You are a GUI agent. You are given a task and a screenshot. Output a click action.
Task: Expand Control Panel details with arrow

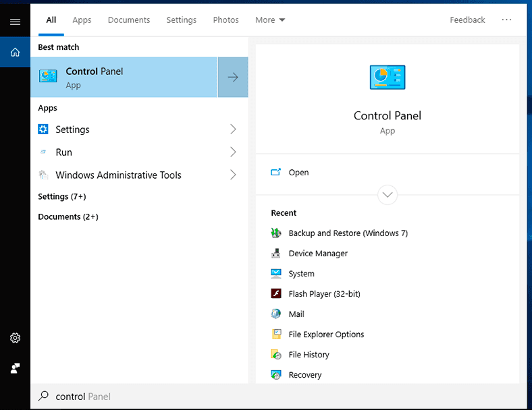coord(233,78)
